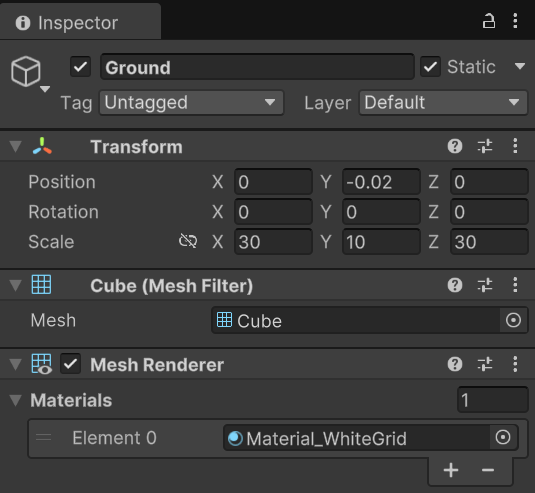Open Mesh Filter component context menu
Image resolution: width=535 pixels, height=493 pixels.
pos(515,285)
